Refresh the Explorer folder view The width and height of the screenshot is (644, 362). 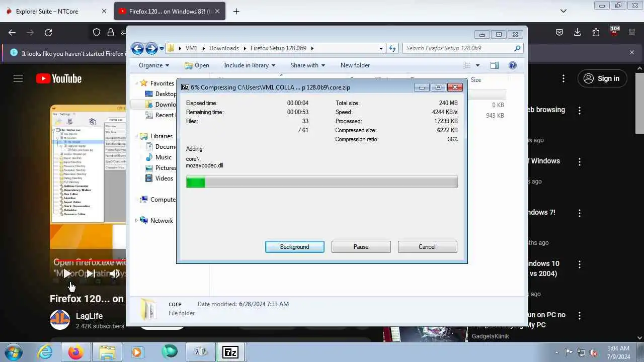(392, 48)
